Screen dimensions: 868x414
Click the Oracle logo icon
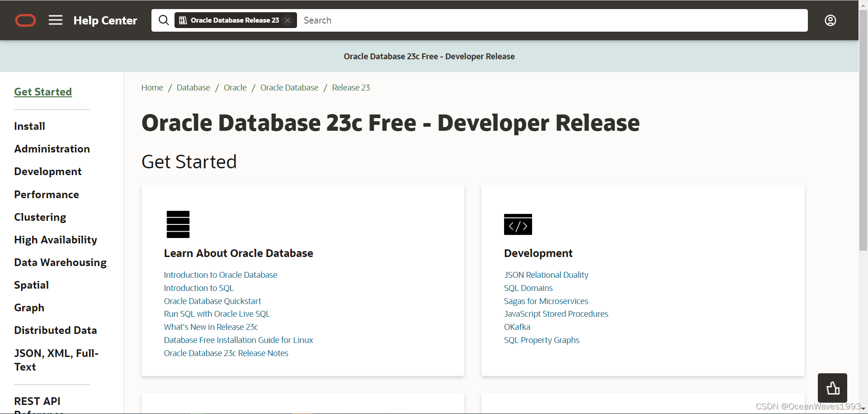tap(25, 20)
